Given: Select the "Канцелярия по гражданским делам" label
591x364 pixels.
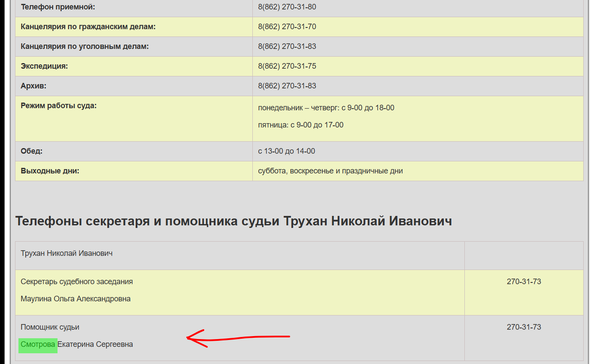Looking at the screenshot, I should [x=88, y=27].
